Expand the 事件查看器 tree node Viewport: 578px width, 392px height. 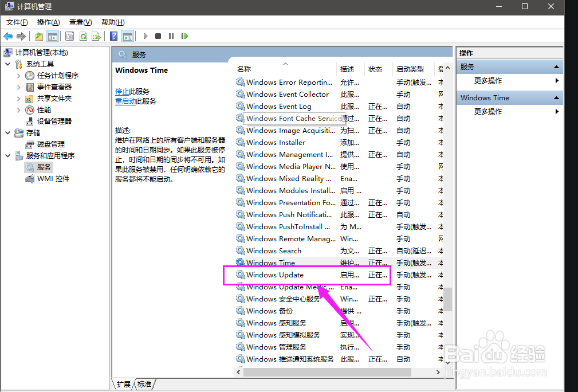pos(18,87)
